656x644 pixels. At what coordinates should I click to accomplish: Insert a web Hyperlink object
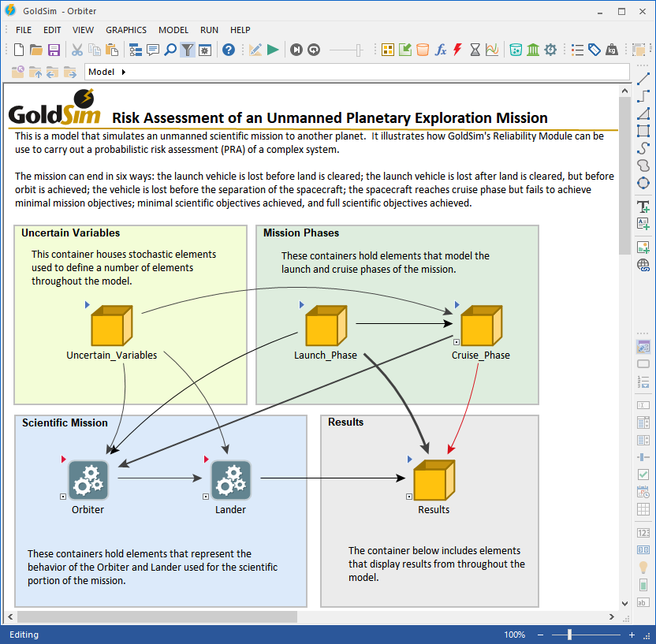tap(643, 265)
